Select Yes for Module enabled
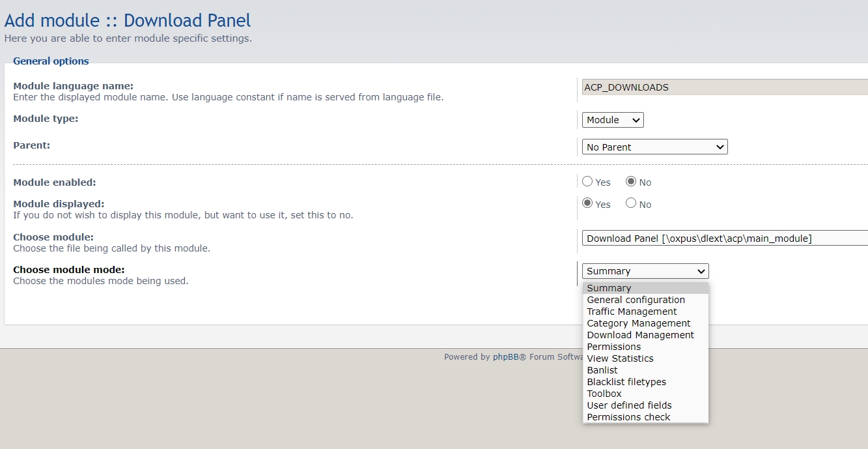This screenshot has height=449, width=868. pyautogui.click(x=587, y=182)
